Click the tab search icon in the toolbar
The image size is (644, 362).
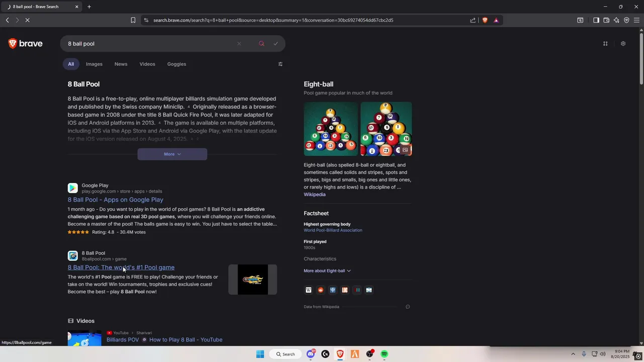[x=580, y=20]
